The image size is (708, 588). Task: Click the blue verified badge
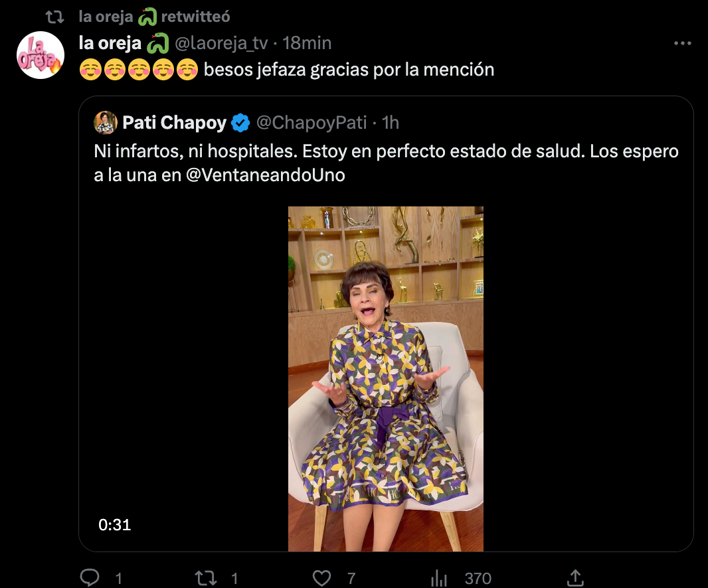click(x=240, y=123)
